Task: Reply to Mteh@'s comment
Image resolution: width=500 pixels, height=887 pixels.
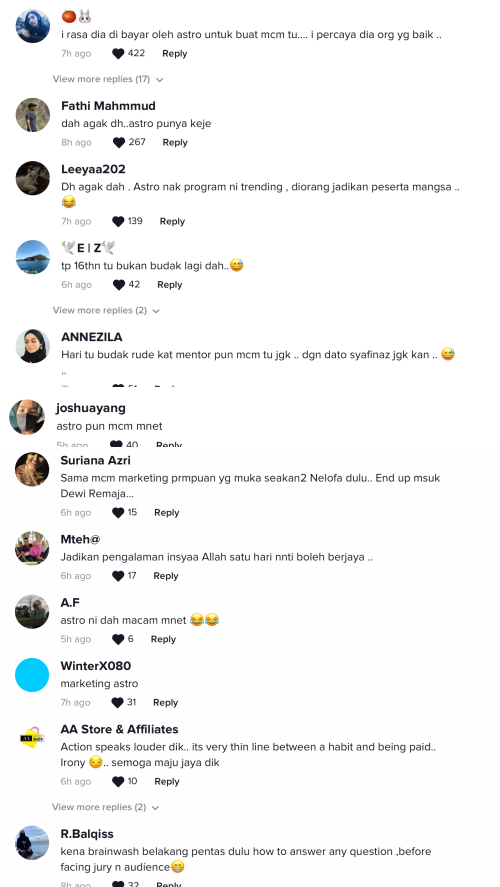Action: [166, 576]
